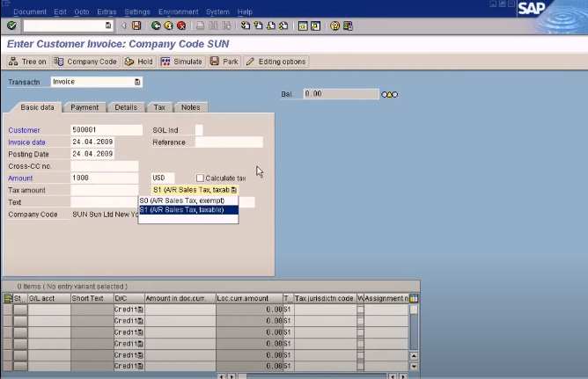This screenshot has height=379, width=588.
Task: Open the D/C dropdown in second item row
Action: point(140,321)
